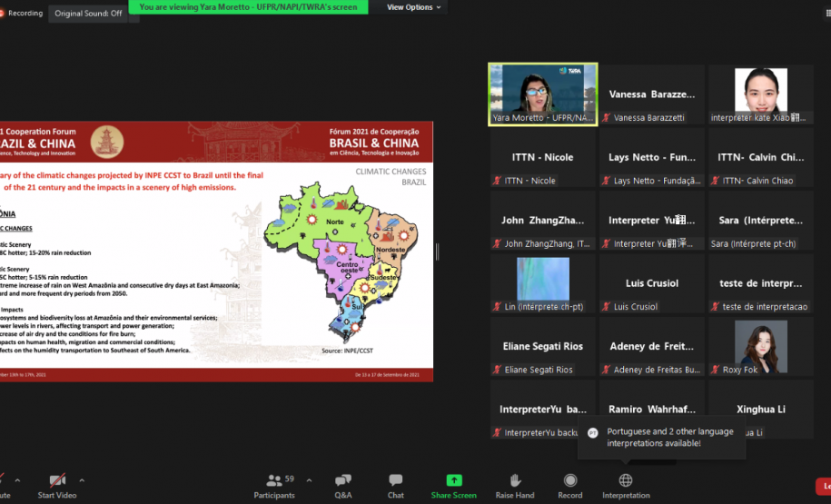Expand the arrow next to Participants
Image resolution: width=831 pixels, height=504 pixels.
click(x=309, y=479)
